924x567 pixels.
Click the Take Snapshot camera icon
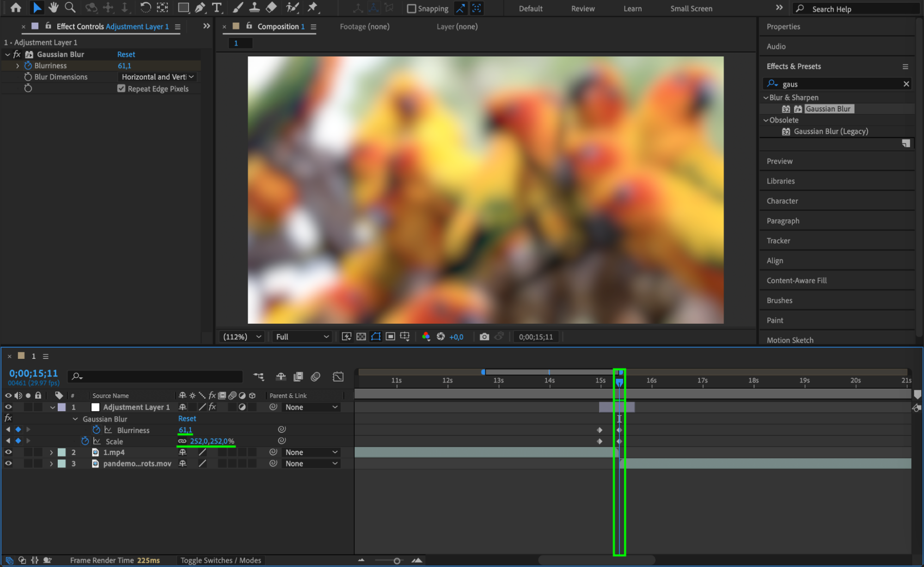[484, 337]
